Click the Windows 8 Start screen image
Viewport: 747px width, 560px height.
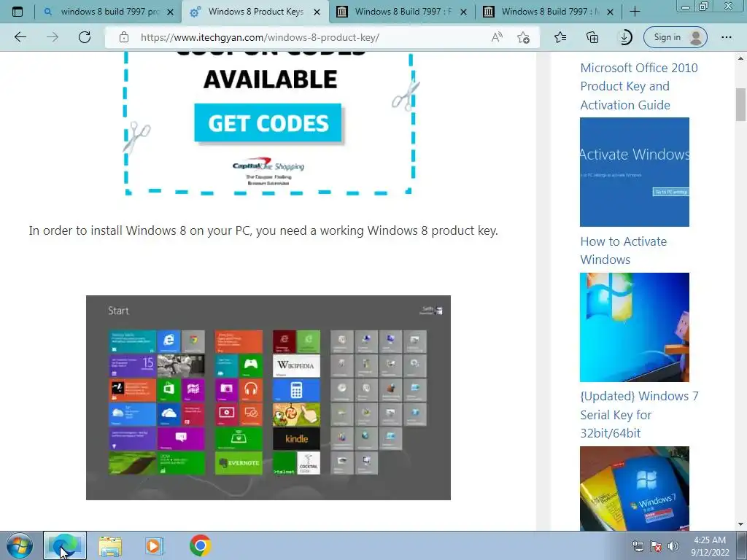click(x=268, y=397)
